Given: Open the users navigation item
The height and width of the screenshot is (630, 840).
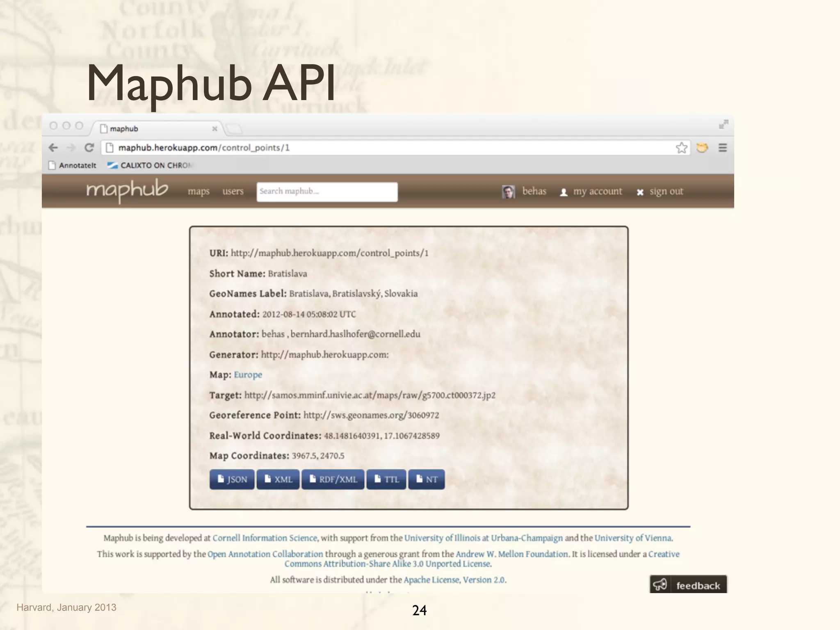Looking at the screenshot, I should (x=233, y=191).
